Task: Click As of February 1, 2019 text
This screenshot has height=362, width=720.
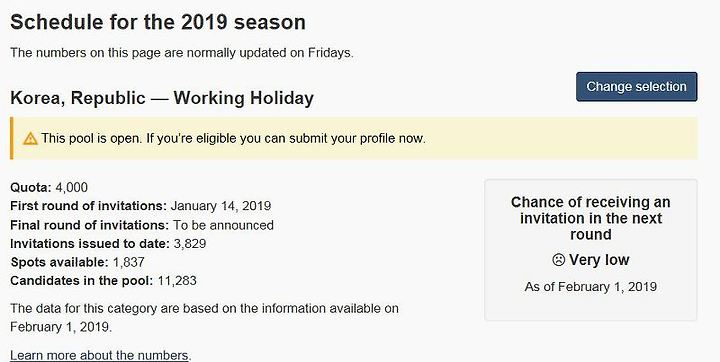Action: tap(591, 287)
